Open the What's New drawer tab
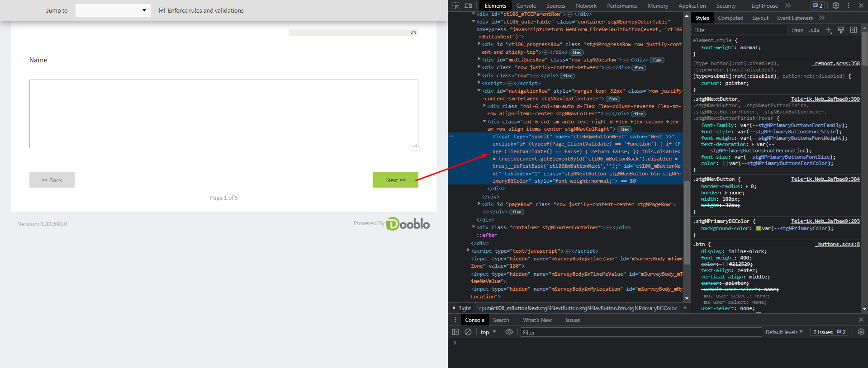Viewport: 868px width, 368px height. point(537,320)
